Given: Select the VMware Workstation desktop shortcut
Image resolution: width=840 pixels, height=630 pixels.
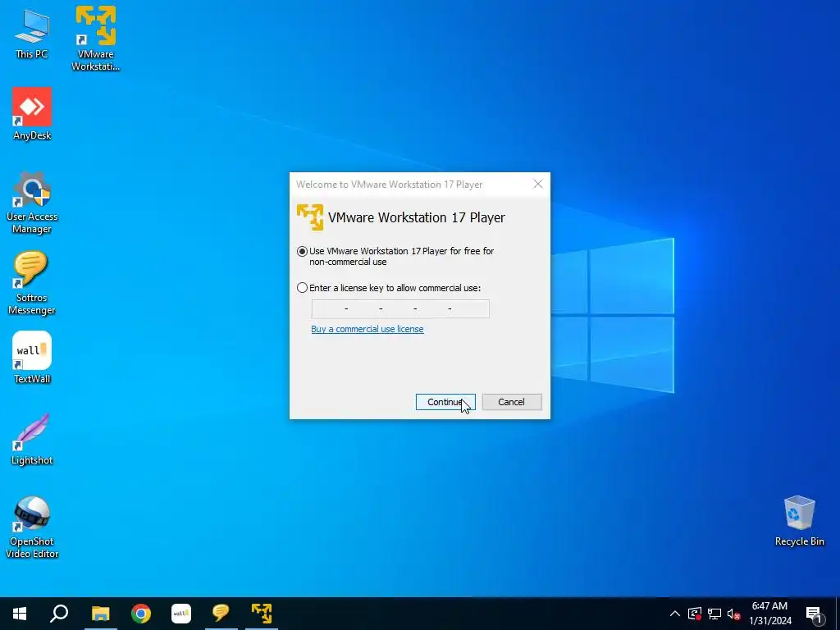Looking at the screenshot, I should 96,38.
